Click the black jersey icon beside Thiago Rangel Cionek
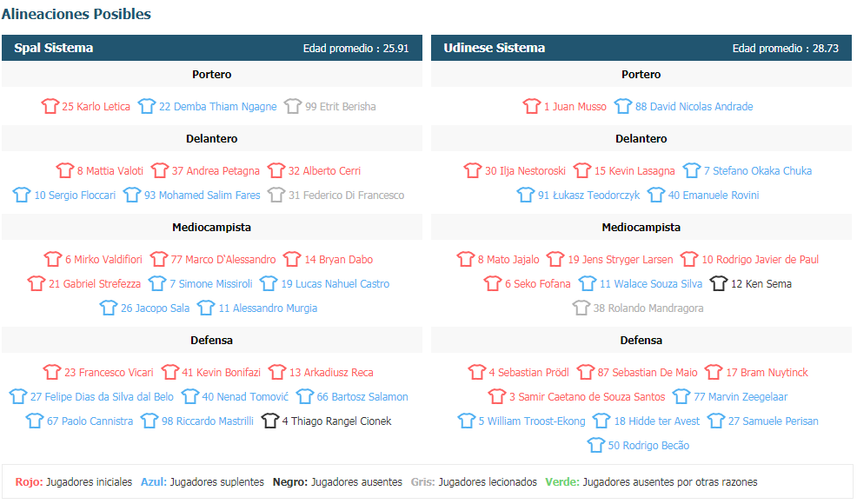 tap(270, 421)
